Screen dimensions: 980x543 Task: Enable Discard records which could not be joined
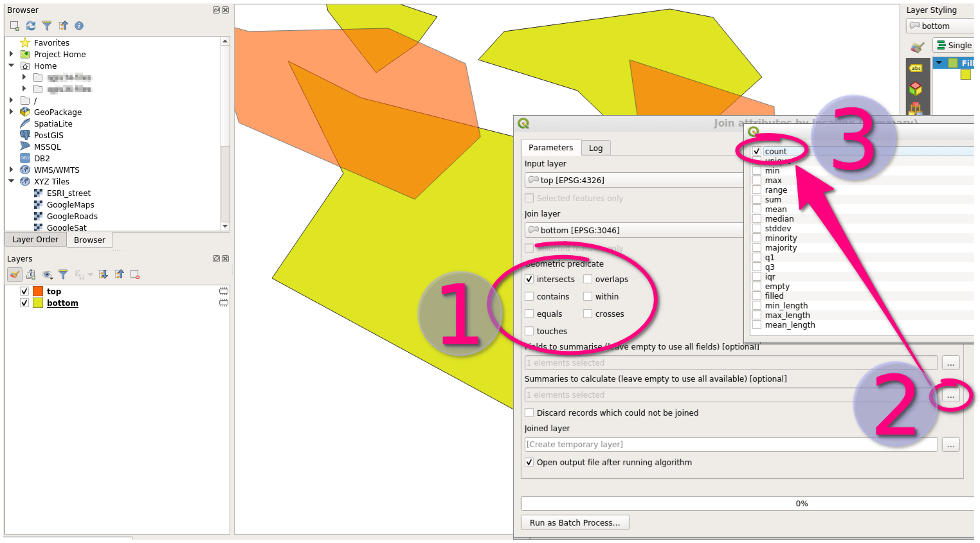(529, 413)
